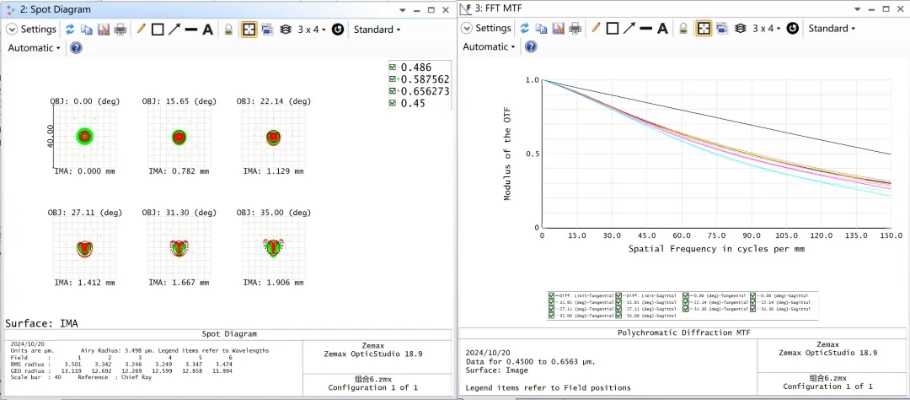Select the pencil tool in Spot Diagram
This screenshot has height=400, width=910.
pyautogui.click(x=141, y=29)
